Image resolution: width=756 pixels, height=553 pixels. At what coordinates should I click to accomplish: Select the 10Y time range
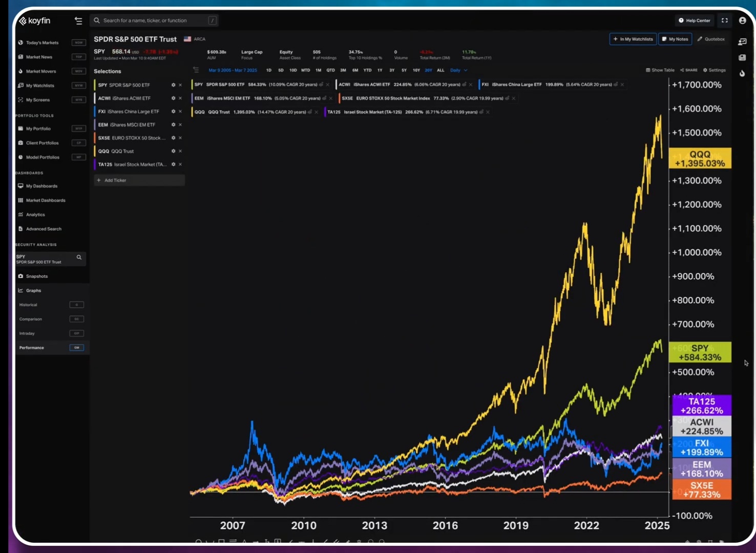(x=416, y=70)
